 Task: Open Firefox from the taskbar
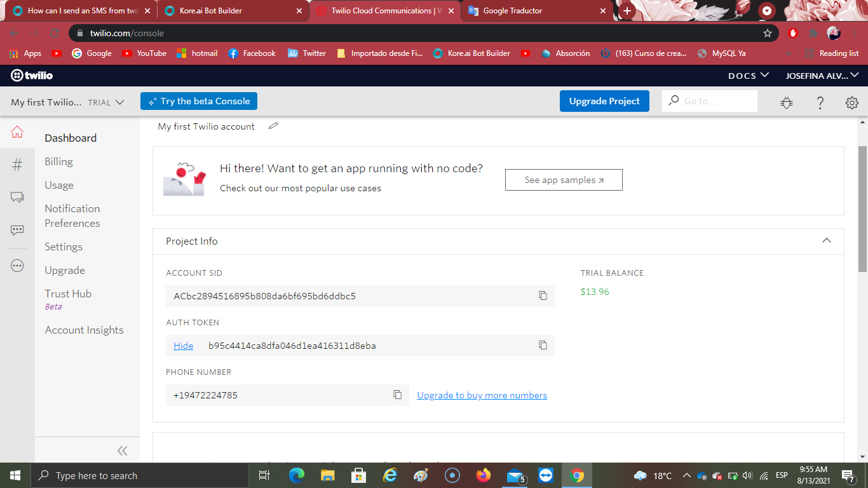(x=484, y=475)
